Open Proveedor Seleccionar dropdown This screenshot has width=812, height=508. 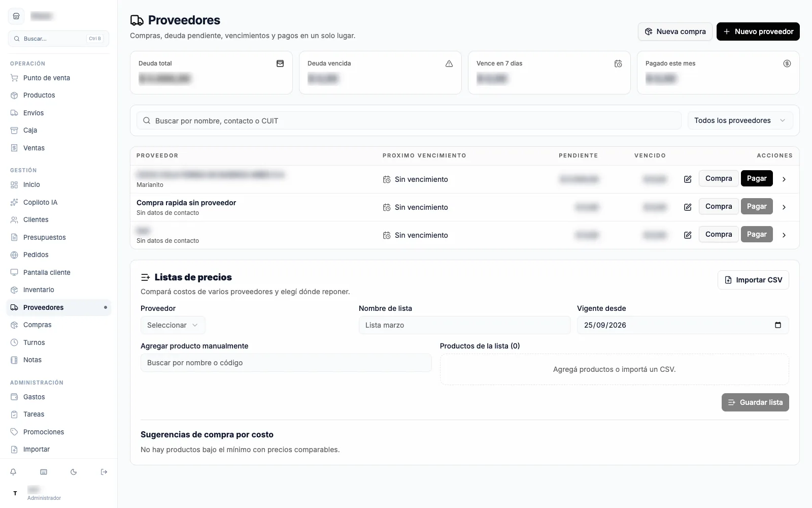click(173, 325)
